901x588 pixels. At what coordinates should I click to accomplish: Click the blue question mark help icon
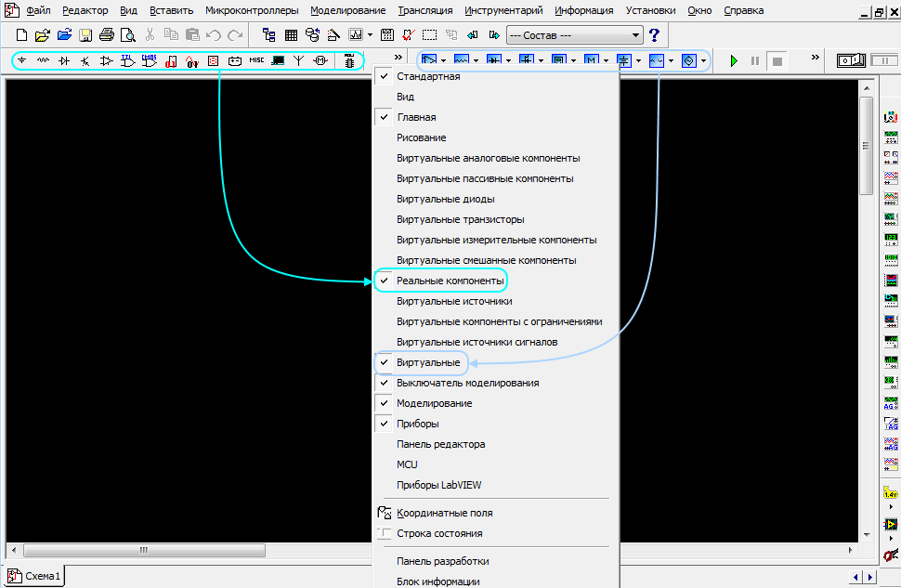click(x=654, y=35)
